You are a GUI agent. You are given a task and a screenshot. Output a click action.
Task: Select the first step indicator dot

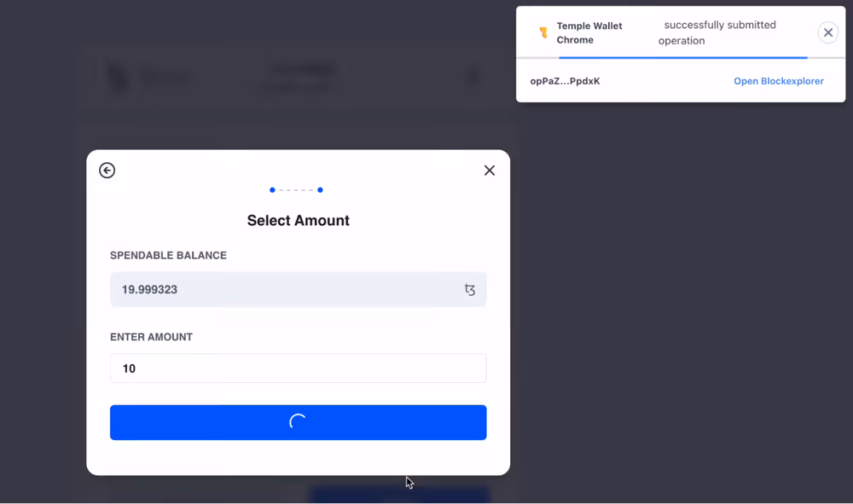click(272, 190)
